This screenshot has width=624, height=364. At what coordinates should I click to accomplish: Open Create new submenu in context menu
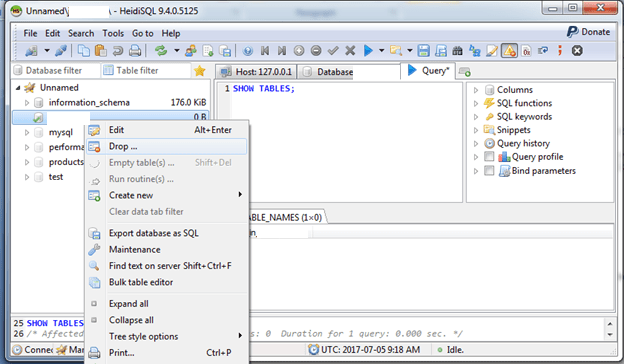[166, 195]
